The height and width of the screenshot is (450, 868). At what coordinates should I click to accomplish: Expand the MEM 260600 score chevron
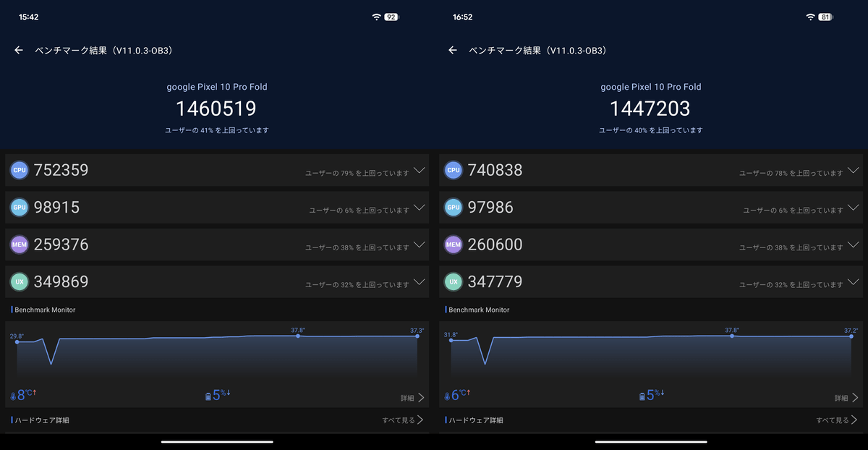coord(854,246)
